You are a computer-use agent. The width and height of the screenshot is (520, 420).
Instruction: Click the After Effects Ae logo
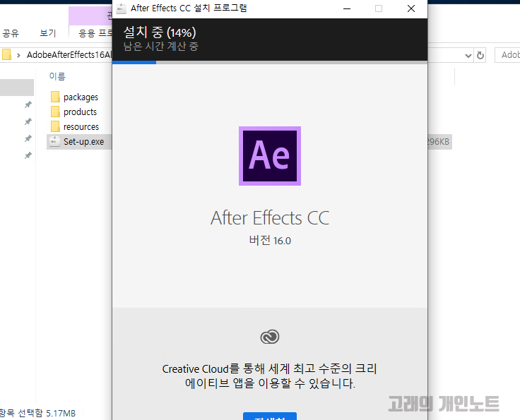pyautogui.click(x=270, y=156)
